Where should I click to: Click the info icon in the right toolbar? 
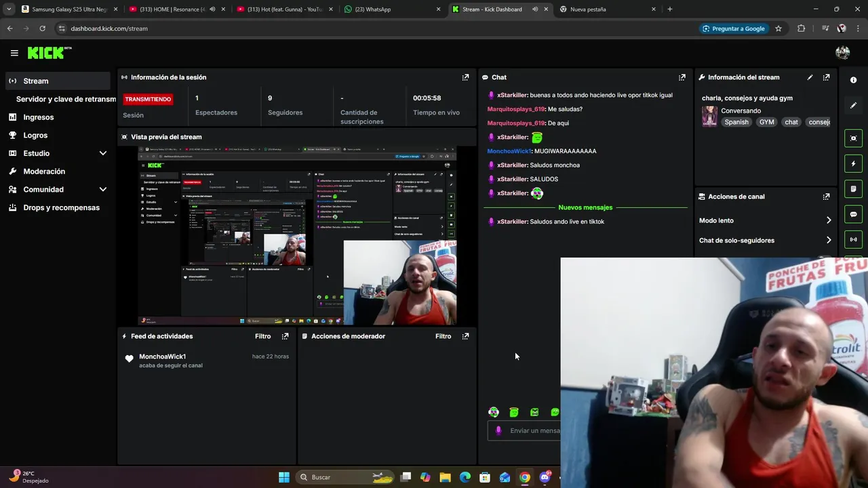tap(853, 80)
